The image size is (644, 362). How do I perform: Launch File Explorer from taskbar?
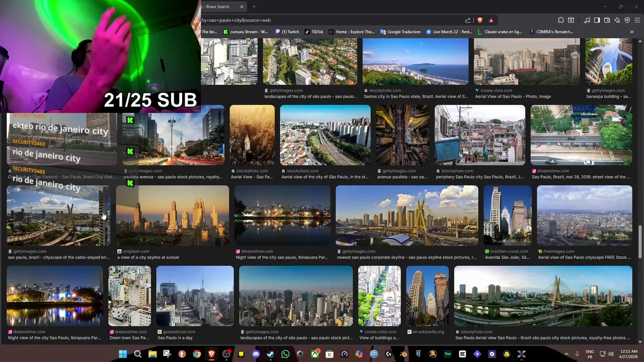tap(152, 354)
